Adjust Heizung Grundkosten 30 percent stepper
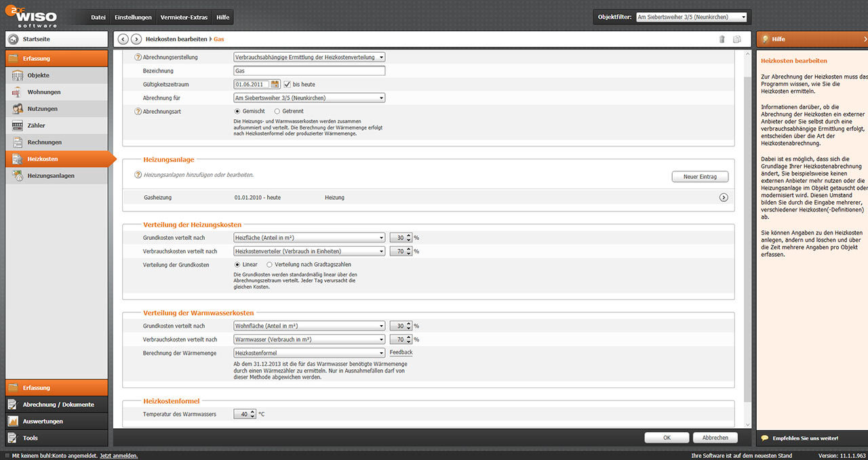Screen dimensions: 868x460 409,238
